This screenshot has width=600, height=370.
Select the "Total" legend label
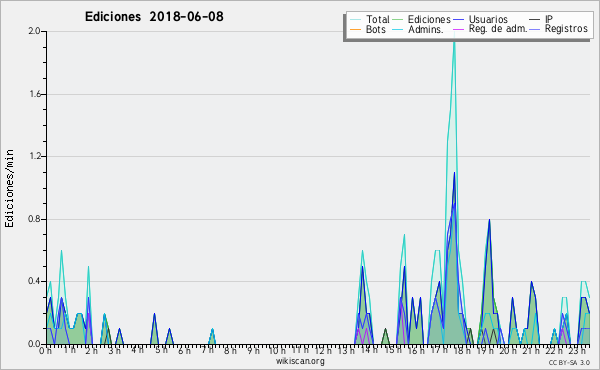point(377,19)
